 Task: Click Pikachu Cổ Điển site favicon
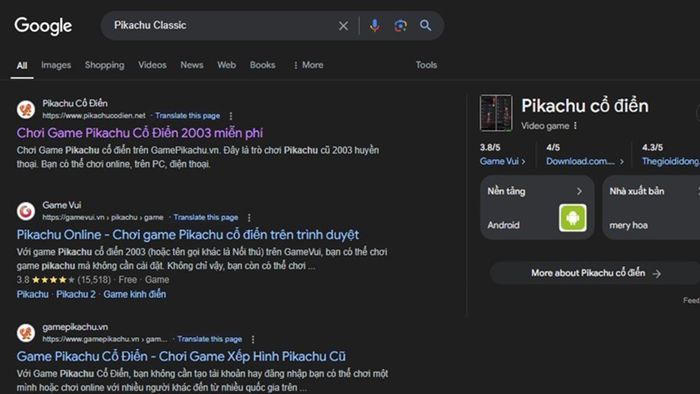[26, 109]
